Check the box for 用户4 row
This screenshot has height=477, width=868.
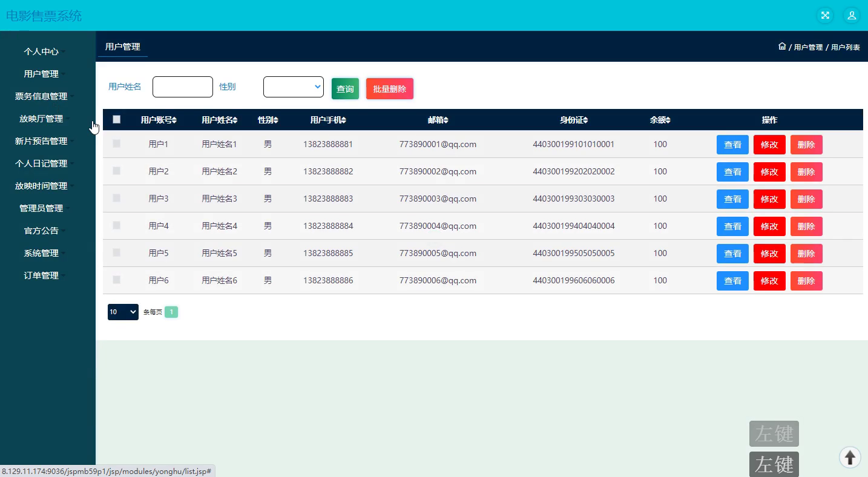[x=117, y=225]
